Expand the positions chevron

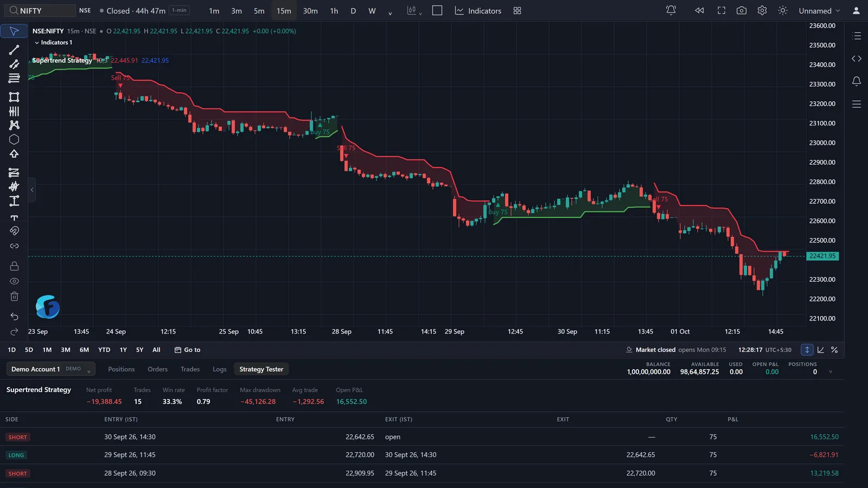[830, 372]
